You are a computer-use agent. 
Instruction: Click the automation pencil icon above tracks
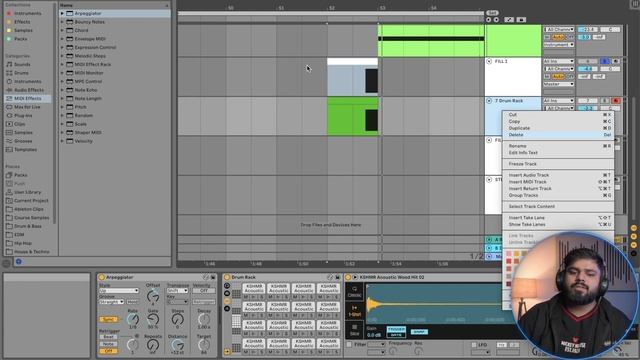click(x=509, y=20)
